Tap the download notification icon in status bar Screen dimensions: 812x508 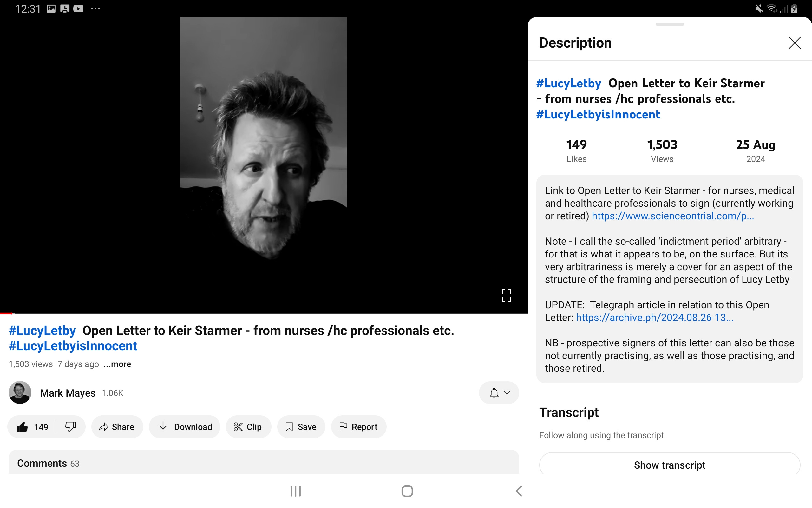pyautogui.click(x=64, y=9)
